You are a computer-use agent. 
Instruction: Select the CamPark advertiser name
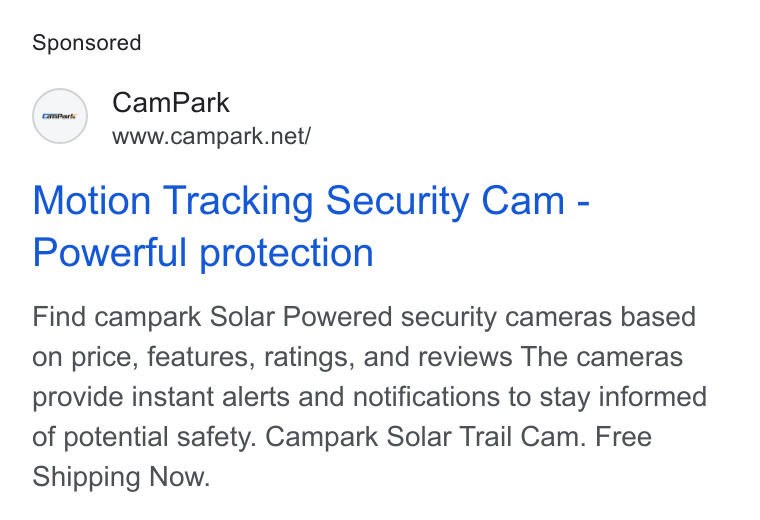pyautogui.click(x=171, y=103)
